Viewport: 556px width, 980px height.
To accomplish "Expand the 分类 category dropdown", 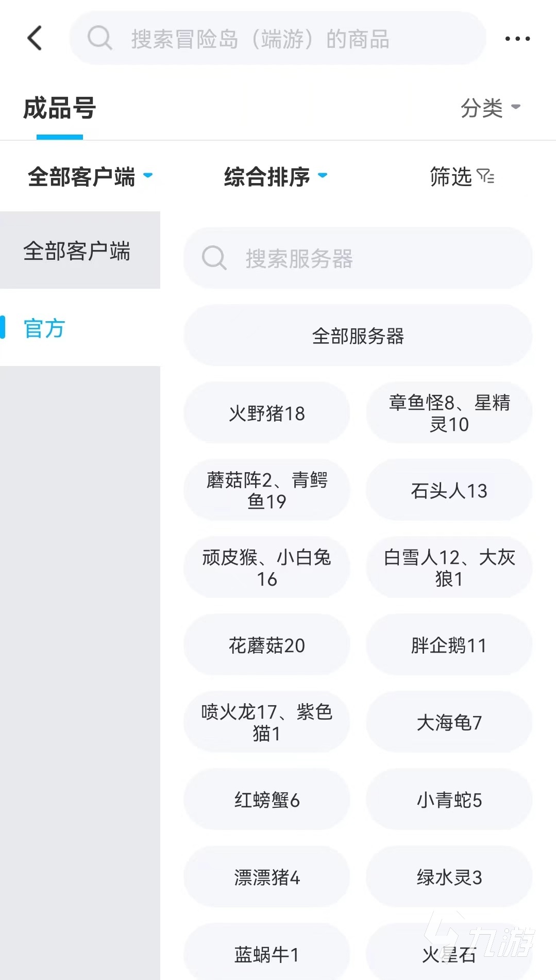I will tap(490, 108).
